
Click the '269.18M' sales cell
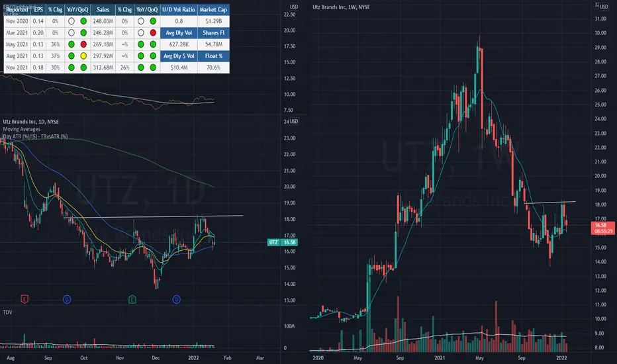(x=103, y=44)
